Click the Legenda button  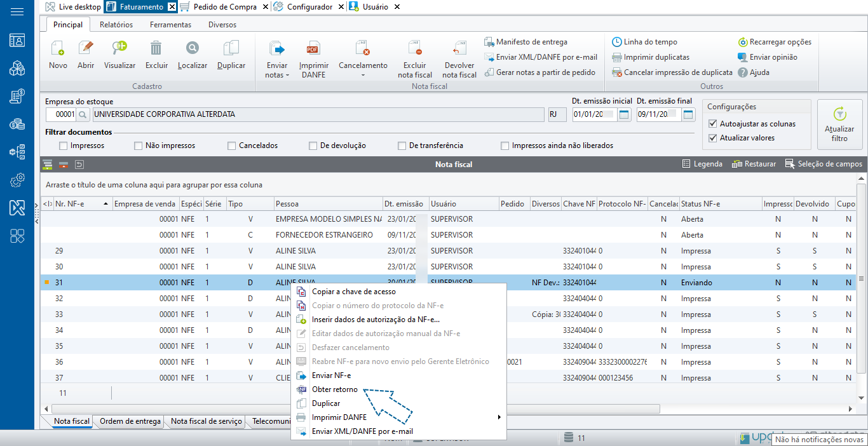pyautogui.click(x=702, y=164)
